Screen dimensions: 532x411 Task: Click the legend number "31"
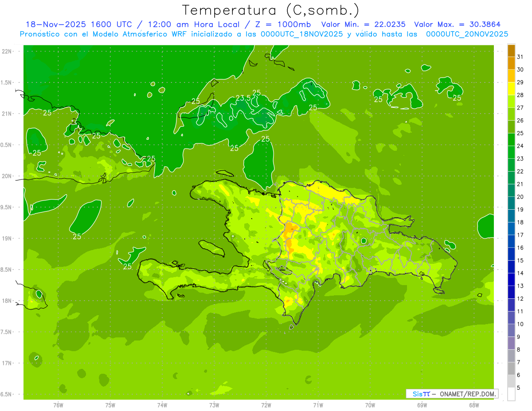pyautogui.click(x=520, y=57)
